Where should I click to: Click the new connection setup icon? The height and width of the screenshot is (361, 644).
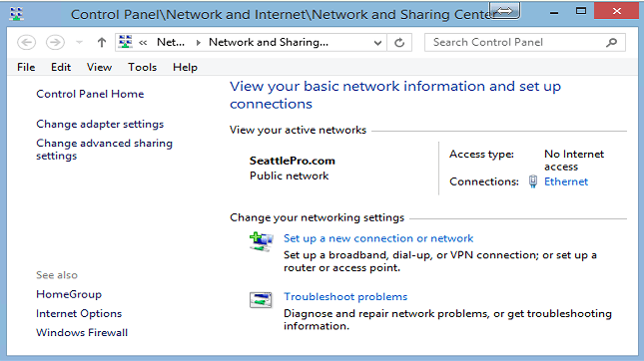point(261,242)
